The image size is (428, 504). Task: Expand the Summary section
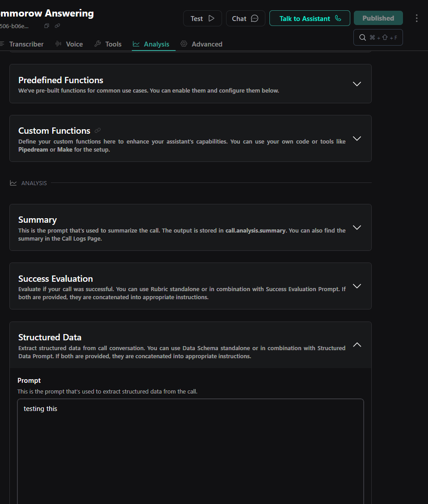pyautogui.click(x=357, y=227)
